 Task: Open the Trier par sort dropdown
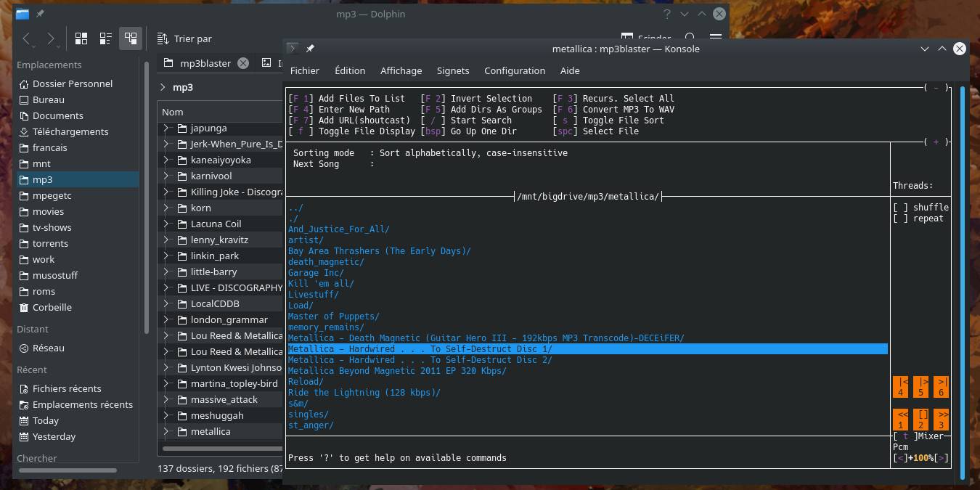point(185,38)
